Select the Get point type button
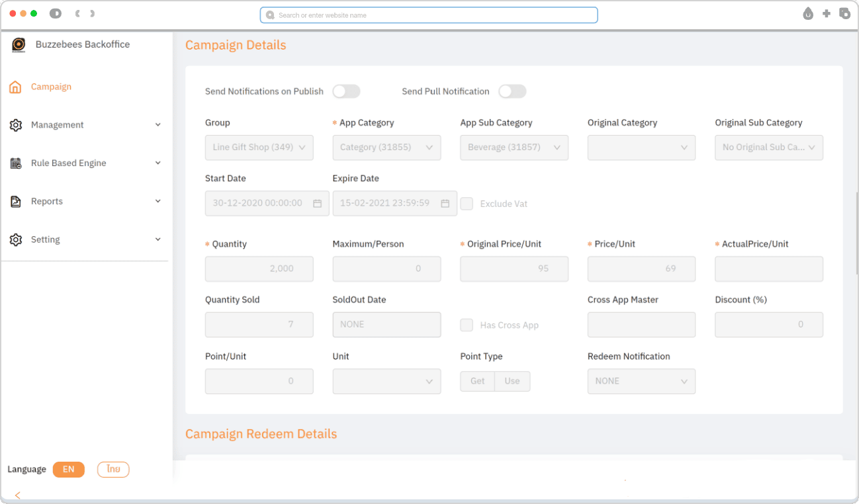Viewport: 859px width, 504px height. pyautogui.click(x=477, y=381)
